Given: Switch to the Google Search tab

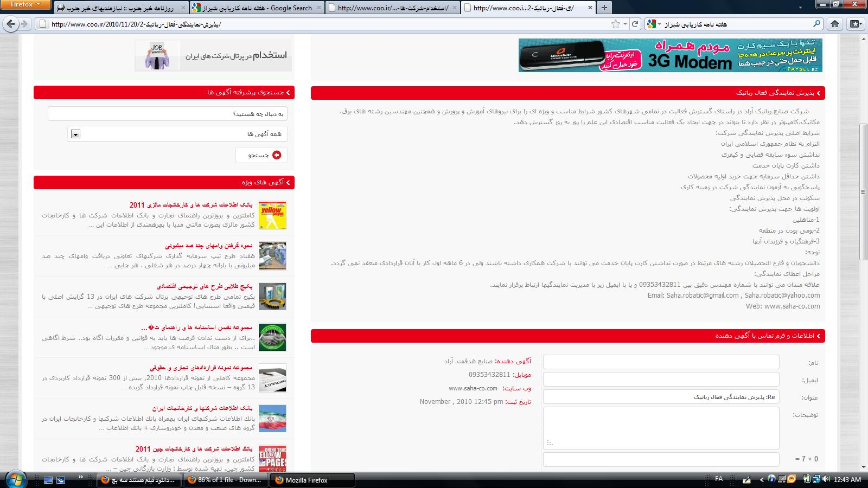Looking at the screenshot, I should point(257,8).
